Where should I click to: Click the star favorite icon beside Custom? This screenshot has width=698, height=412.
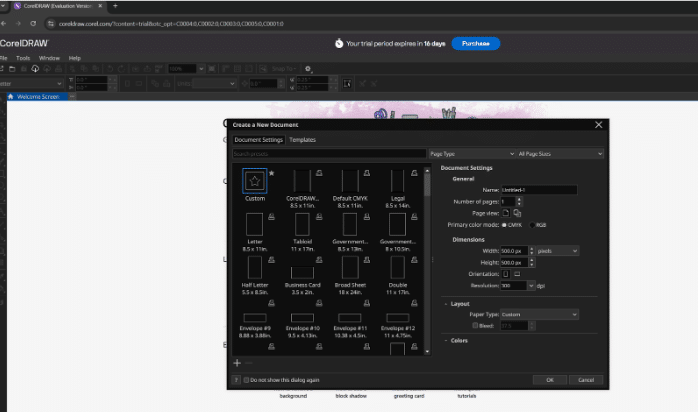272,173
